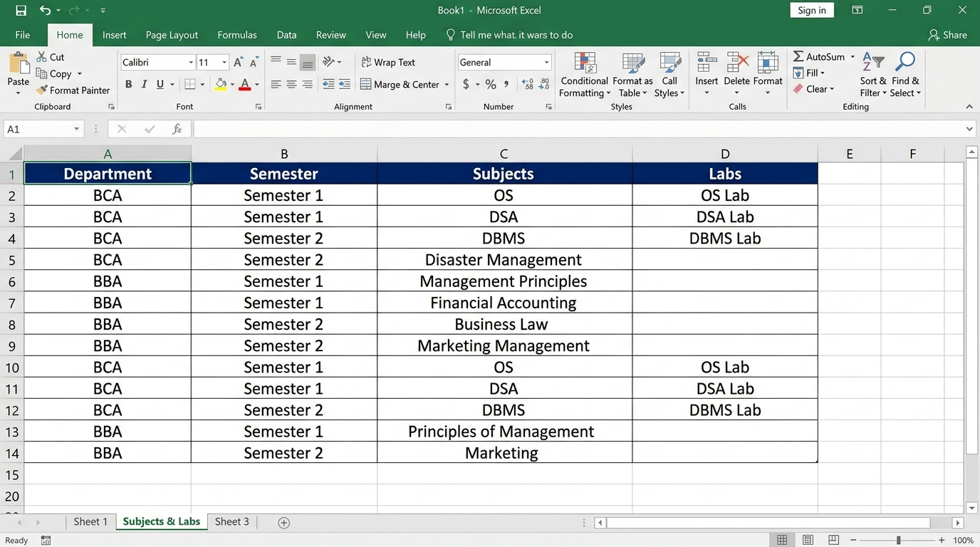Click the Insert cells icon

click(x=707, y=62)
